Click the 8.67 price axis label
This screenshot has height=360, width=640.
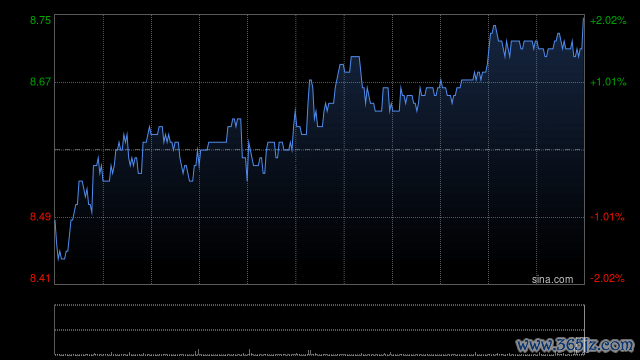pos(40,82)
